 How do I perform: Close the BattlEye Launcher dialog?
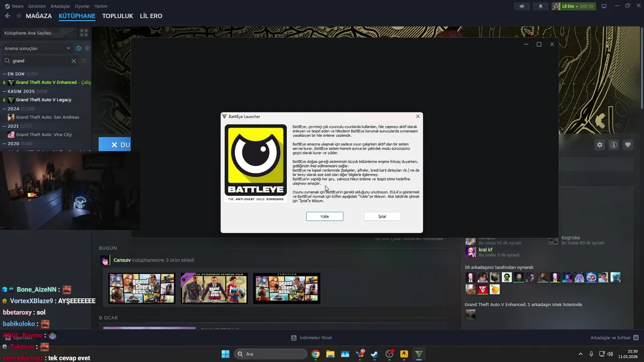coord(418,116)
